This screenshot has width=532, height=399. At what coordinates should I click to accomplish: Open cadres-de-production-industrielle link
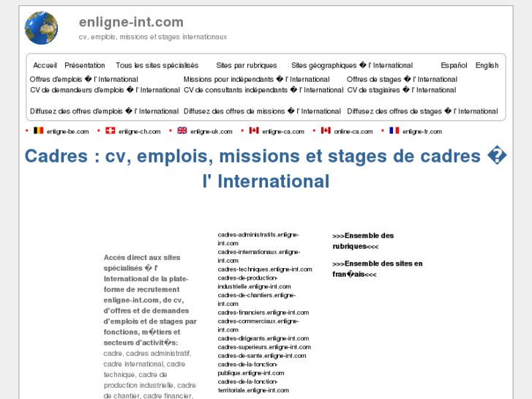pos(254,282)
